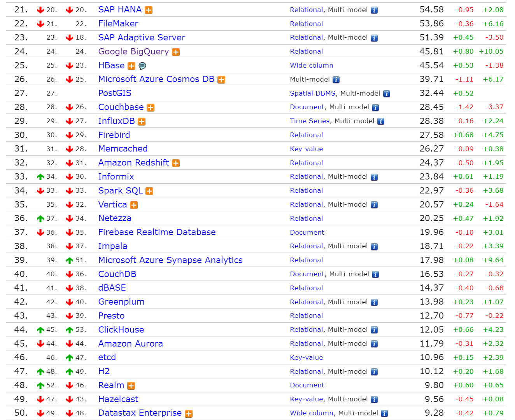Click the +9.64 change in the Synapse row
515x420 pixels.
[x=493, y=260]
